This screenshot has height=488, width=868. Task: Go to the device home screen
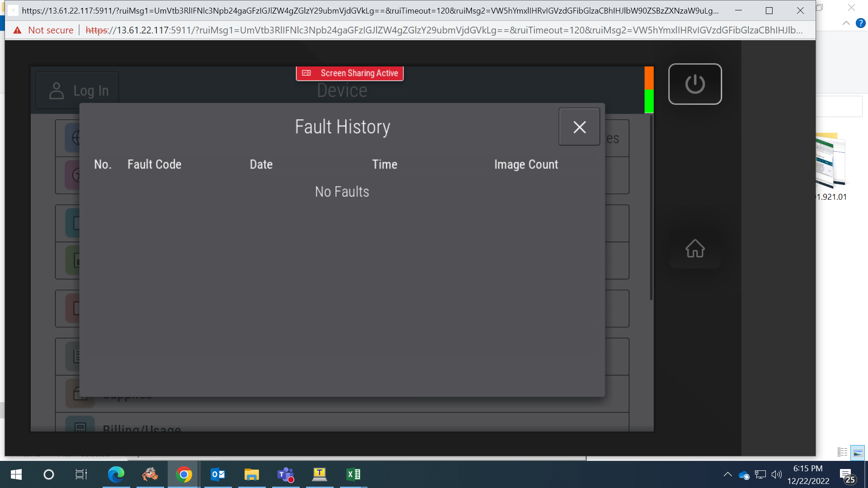click(695, 249)
